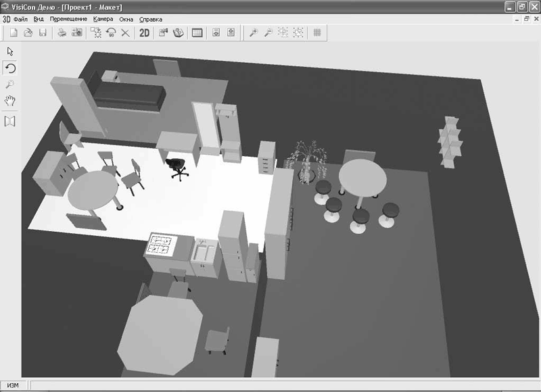Click the rotate 90 degrees icon
The image size is (541, 392).
pyautogui.click(x=110, y=32)
